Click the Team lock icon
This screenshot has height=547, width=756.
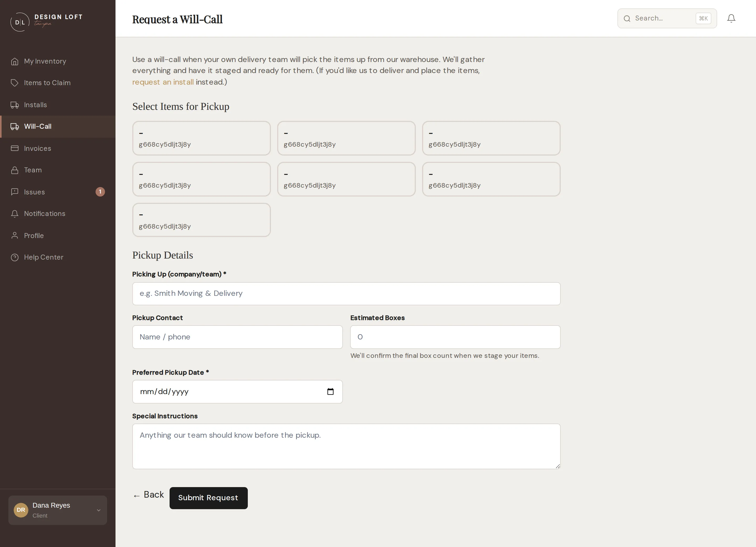point(15,170)
